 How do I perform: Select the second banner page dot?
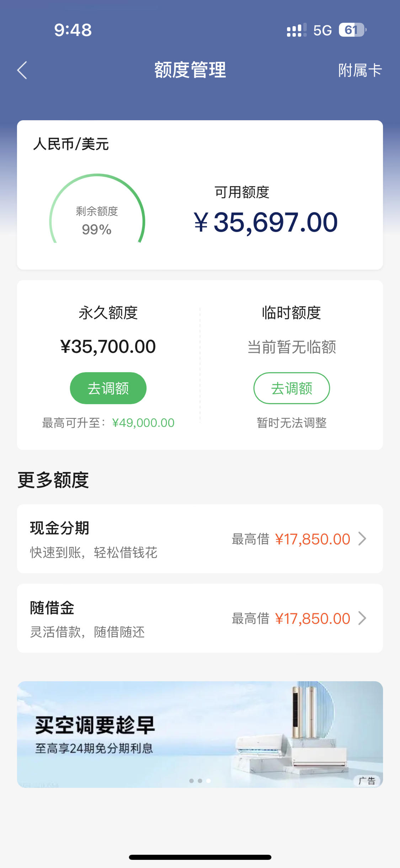click(200, 781)
